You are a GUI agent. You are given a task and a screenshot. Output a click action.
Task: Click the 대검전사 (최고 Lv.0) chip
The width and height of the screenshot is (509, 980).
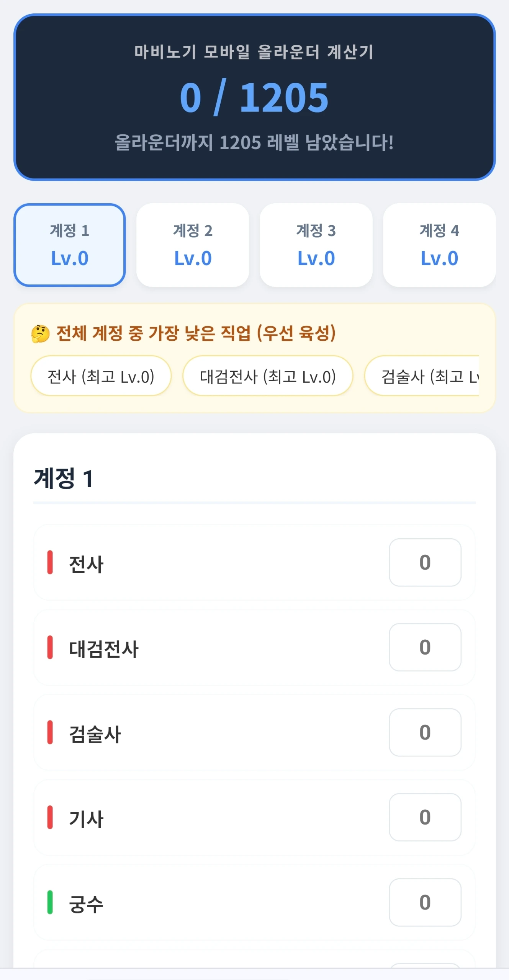tap(268, 376)
